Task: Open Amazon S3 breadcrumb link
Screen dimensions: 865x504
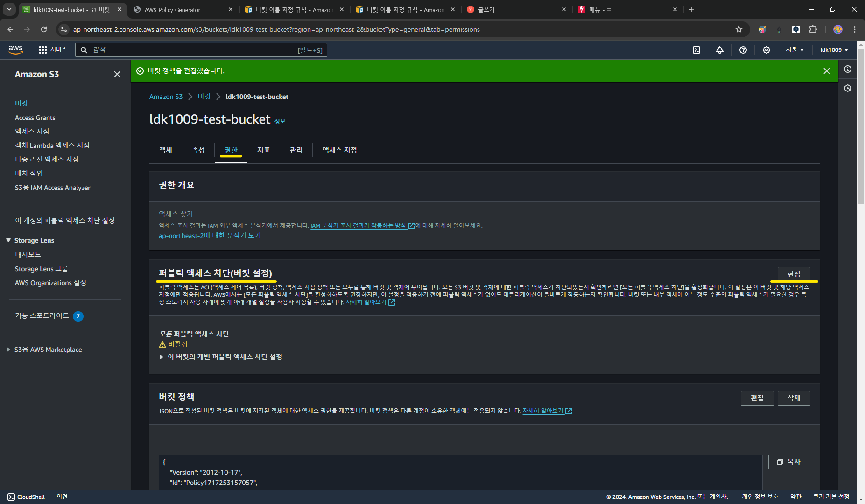Action: click(166, 97)
